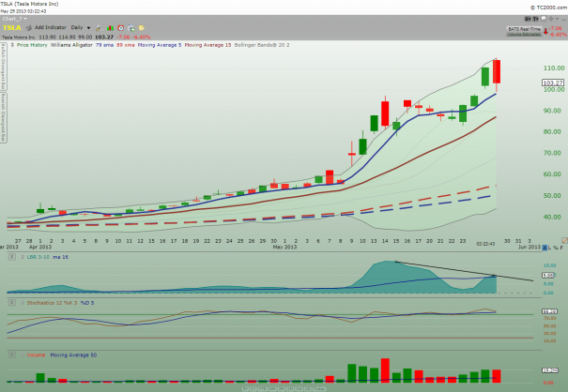The image size is (568, 392).
Task: Click the Bollinger Bands 20 2 label
Action: point(262,45)
